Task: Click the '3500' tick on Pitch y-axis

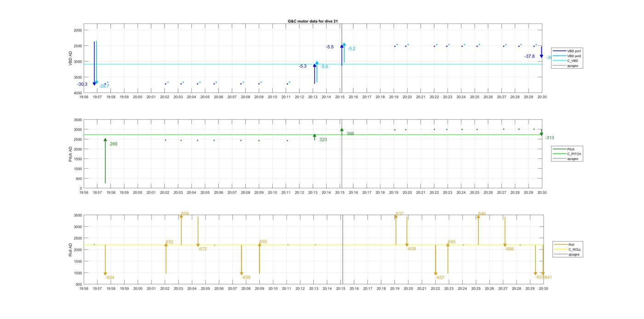Action: pos(77,120)
